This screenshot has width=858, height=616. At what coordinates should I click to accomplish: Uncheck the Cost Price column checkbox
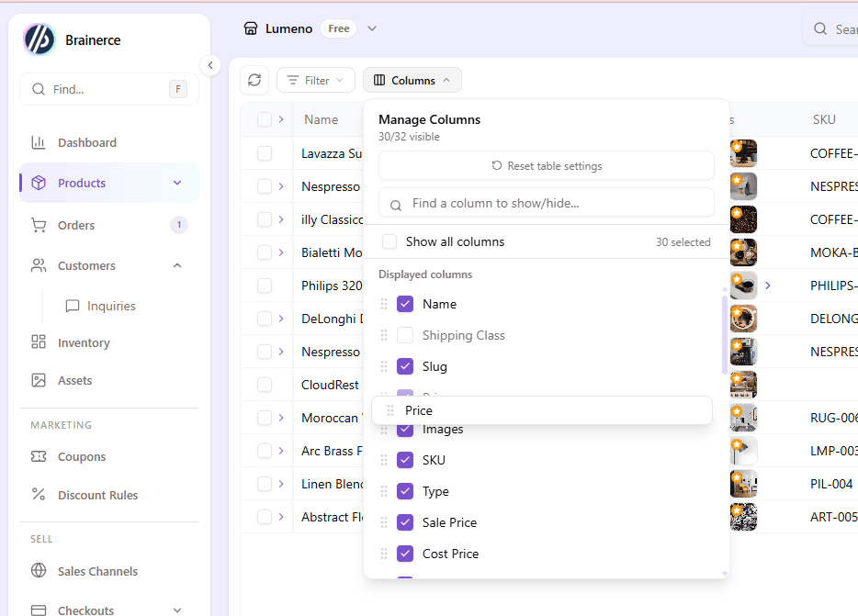pyautogui.click(x=405, y=554)
